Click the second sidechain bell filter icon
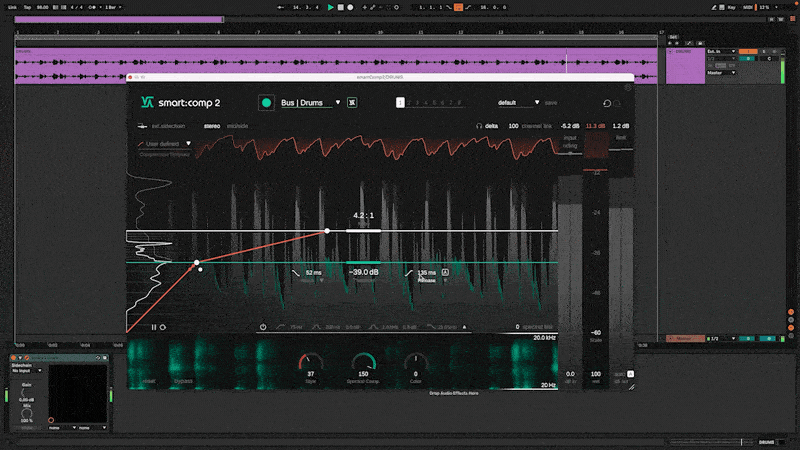Screen dimensions: 800x450 coord(373,327)
